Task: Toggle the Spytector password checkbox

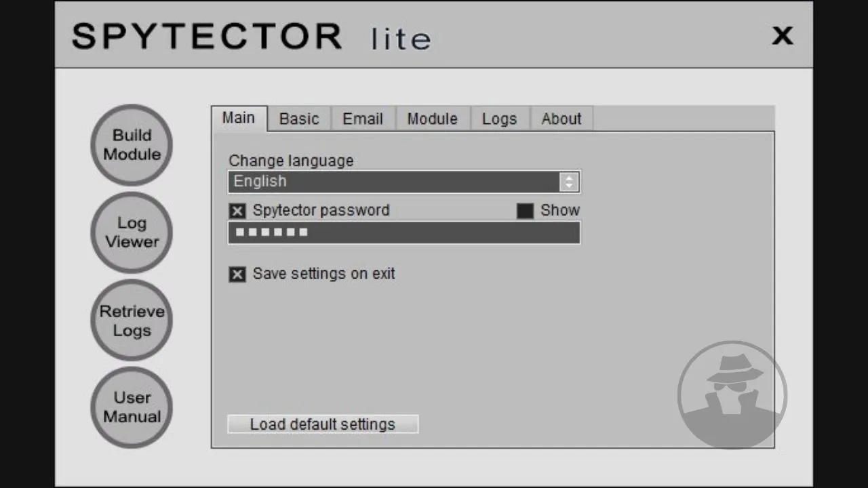Action: tap(237, 211)
